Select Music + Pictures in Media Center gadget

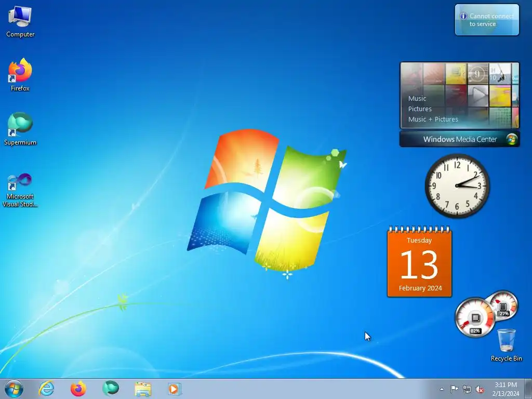[x=433, y=119]
